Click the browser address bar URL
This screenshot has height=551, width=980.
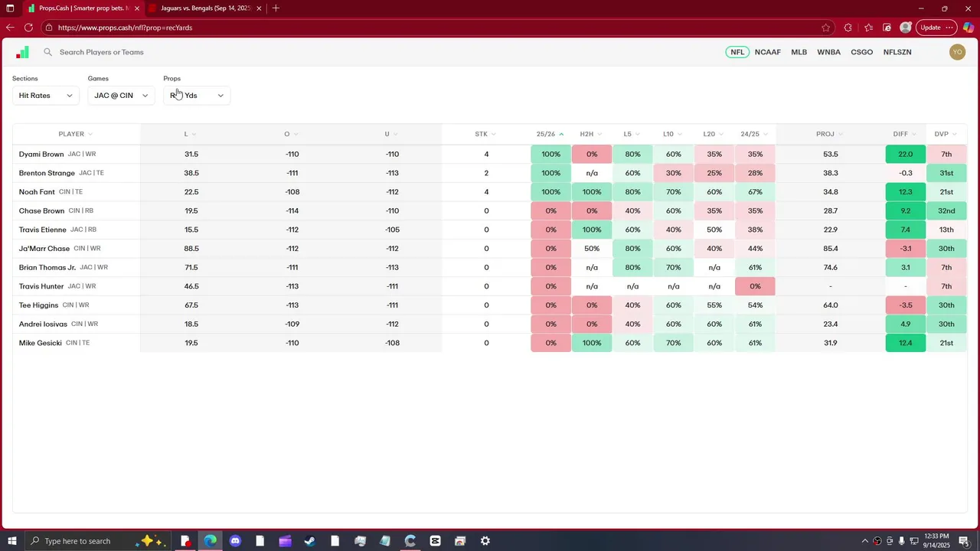click(125, 28)
